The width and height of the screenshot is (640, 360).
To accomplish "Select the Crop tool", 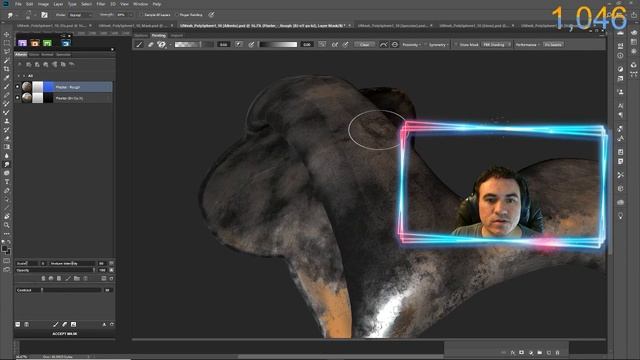I will (7, 69).
